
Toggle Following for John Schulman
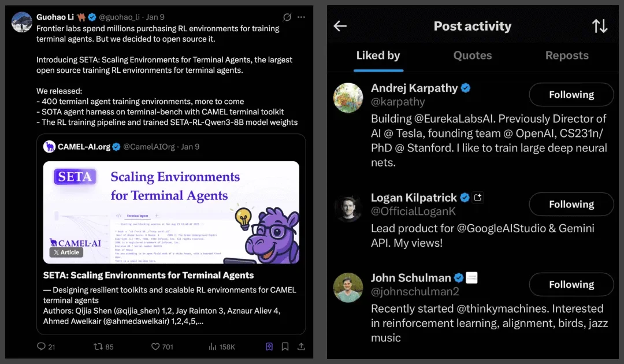pyautogui.click(x=571, y=284)
